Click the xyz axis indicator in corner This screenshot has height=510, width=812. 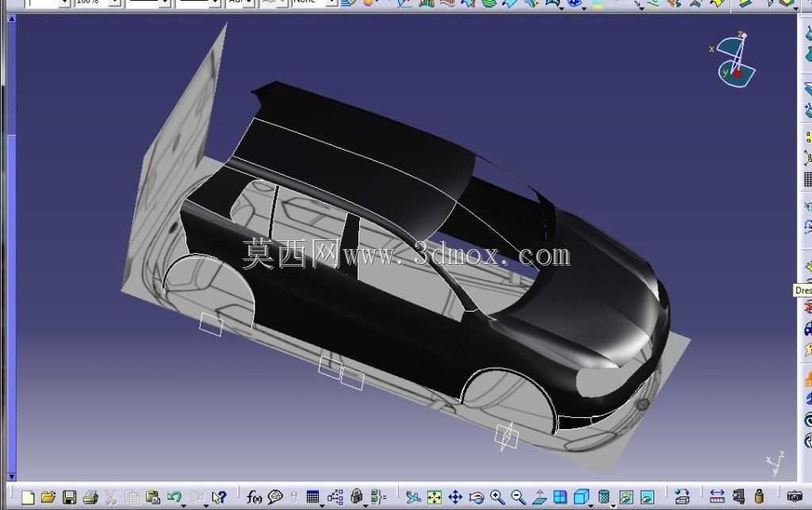[776, 462]
